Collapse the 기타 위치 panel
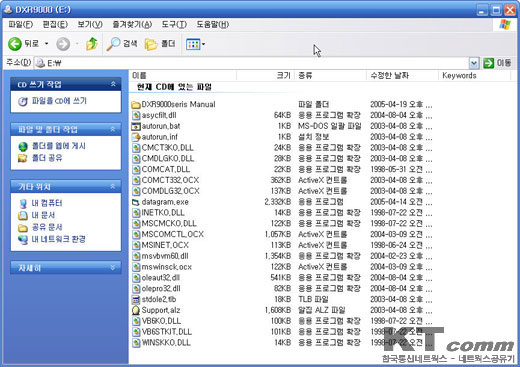Viewport: 520px width, 367px height. tap(113, 186)
